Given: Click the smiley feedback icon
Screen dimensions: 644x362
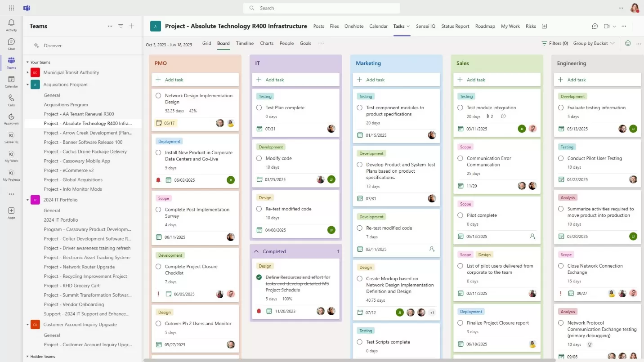Looking at the screenshot, I should pos(628,43).
